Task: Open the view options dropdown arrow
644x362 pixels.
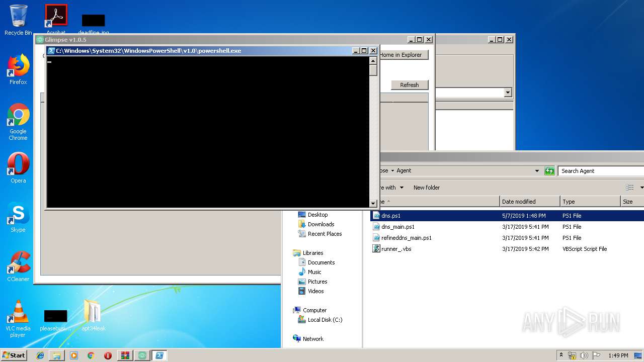Action: (641, 188)
